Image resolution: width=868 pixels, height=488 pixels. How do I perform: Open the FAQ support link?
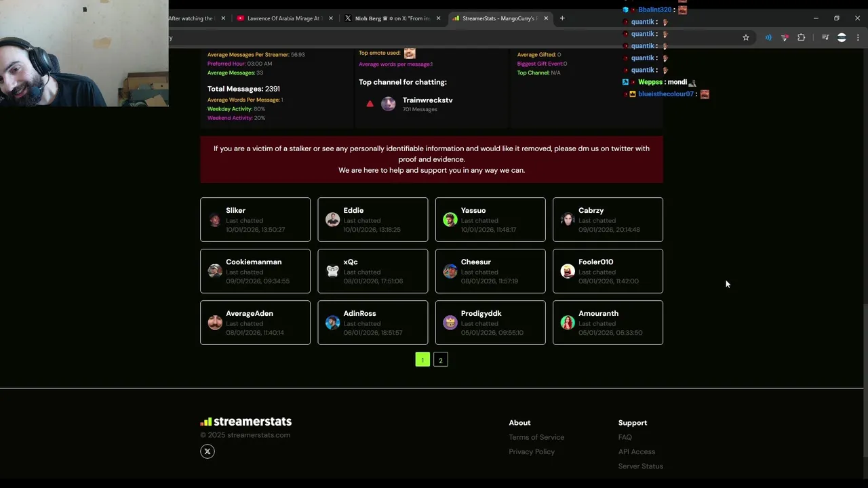(625, 437)
